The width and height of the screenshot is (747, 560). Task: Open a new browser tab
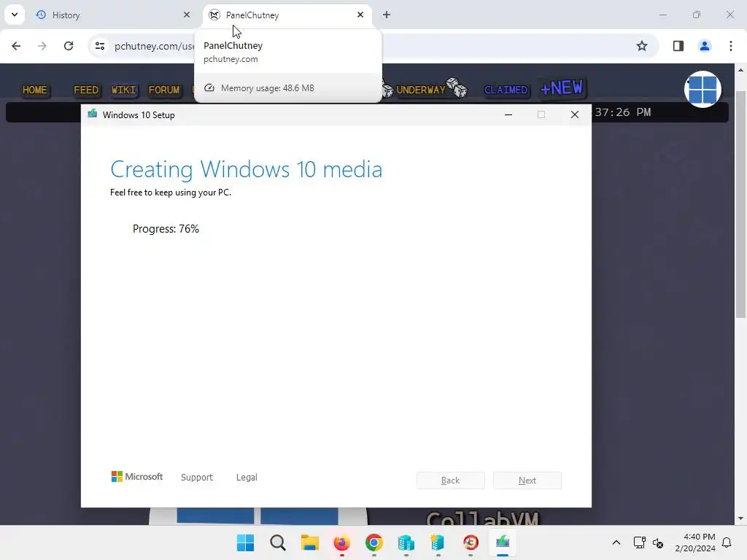pos(387,15)
